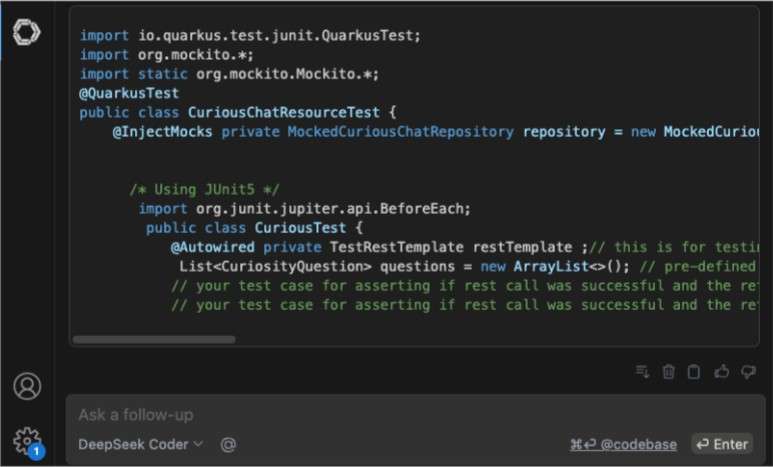Click the List<CuriosityQuestion> text

[x=275, y=266]
